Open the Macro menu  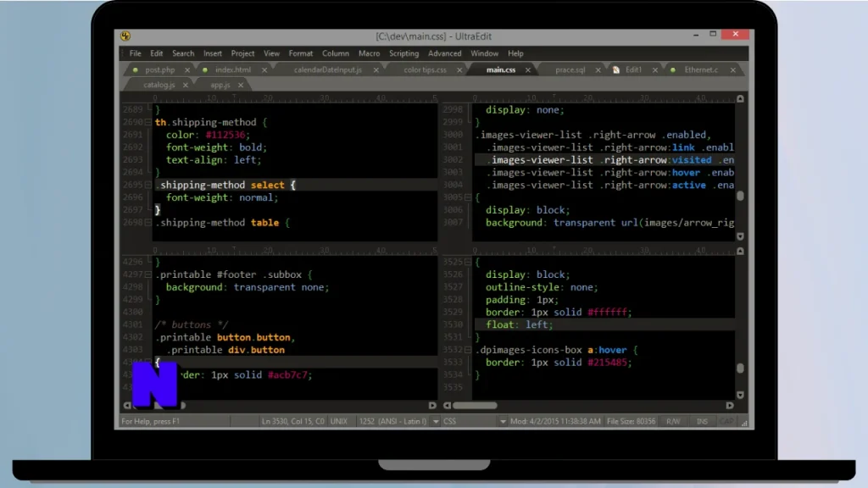point(369,53)
